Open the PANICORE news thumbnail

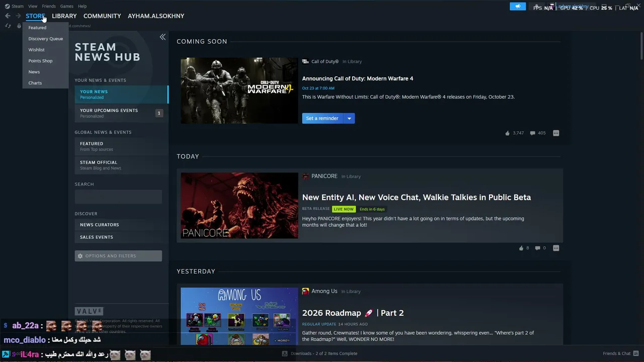pyautogui.click(x=239, y=206)
